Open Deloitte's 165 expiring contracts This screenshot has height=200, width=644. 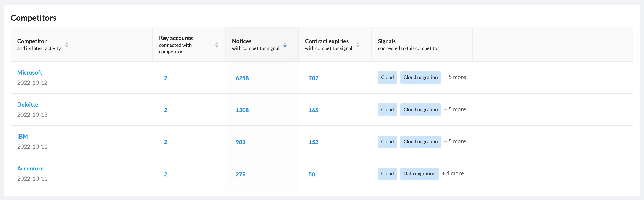[x=313, y=110]
